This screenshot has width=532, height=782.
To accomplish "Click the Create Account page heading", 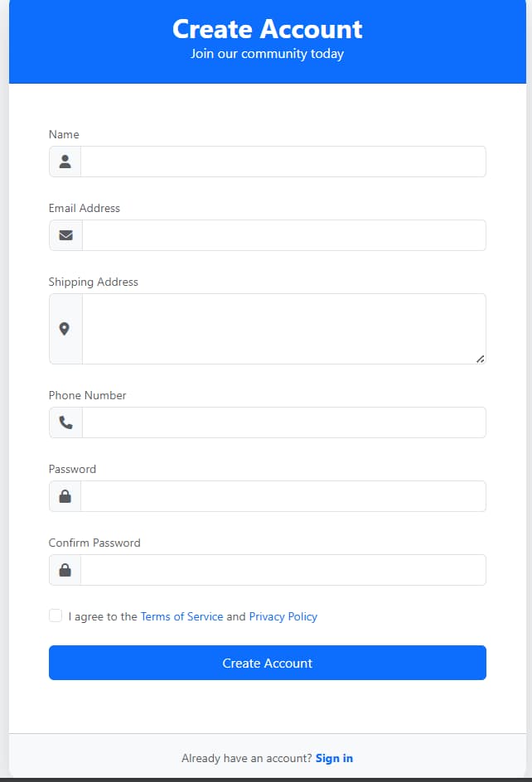I will pyautogui.click(x=266, y=29).
